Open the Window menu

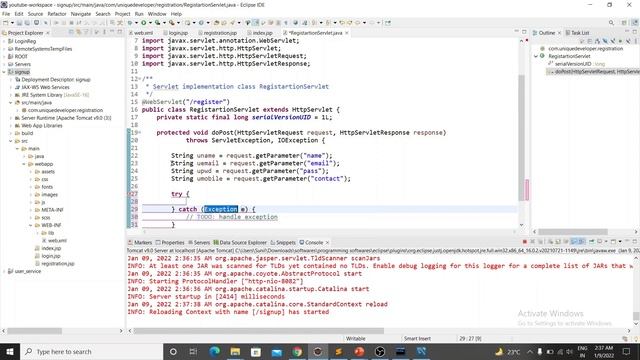coord(157,14)
